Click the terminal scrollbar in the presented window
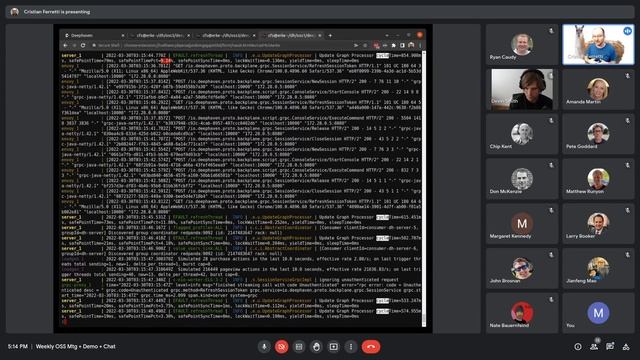Viewport: 640px width, 360px height. pyautogui.click(x=424, y=189)
